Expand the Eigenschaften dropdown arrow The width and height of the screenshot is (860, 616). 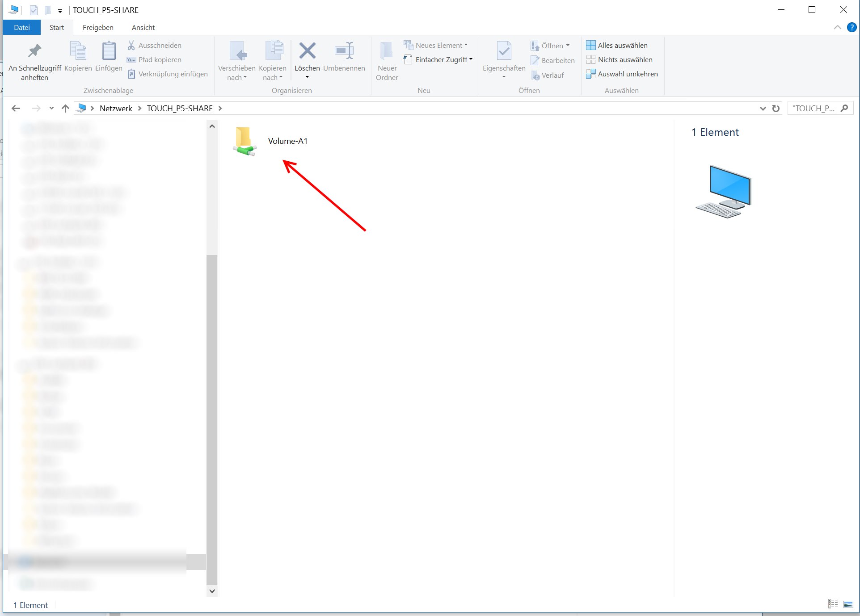[504, 77]
